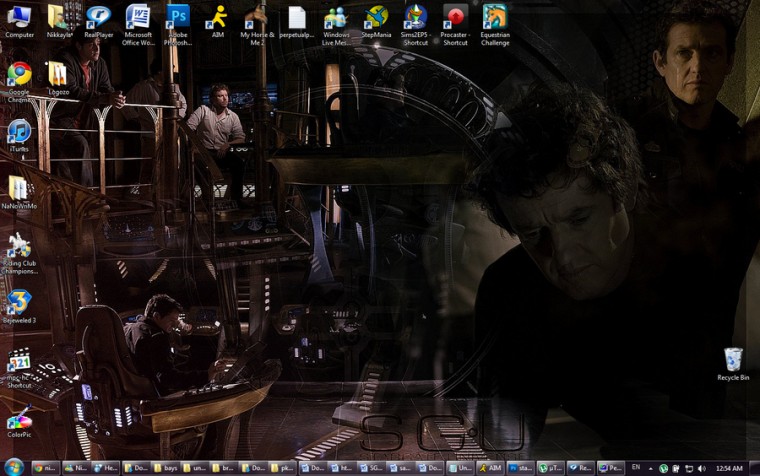Open the Recycle Bin

point(733,364)
